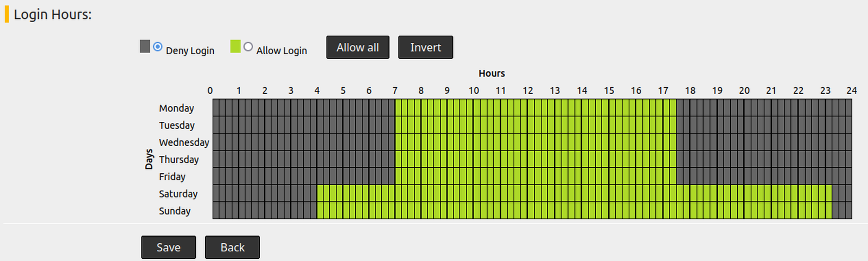The image size is (868, 261).
Task: Click the Allow all button
Action: click(x=358, y=48)
